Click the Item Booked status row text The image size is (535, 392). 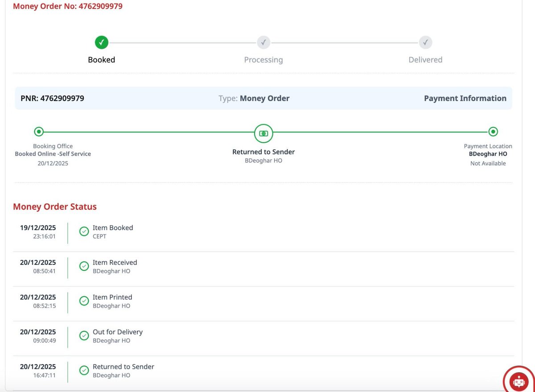tap(113, 228)
